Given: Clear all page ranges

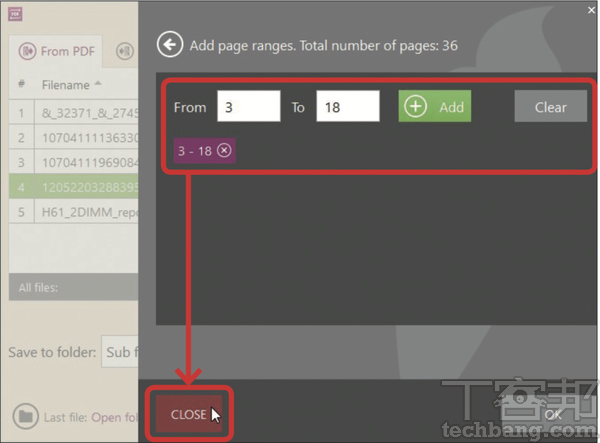Looking at the screenshot, I should pyautogui.click(x=551, y=106).
